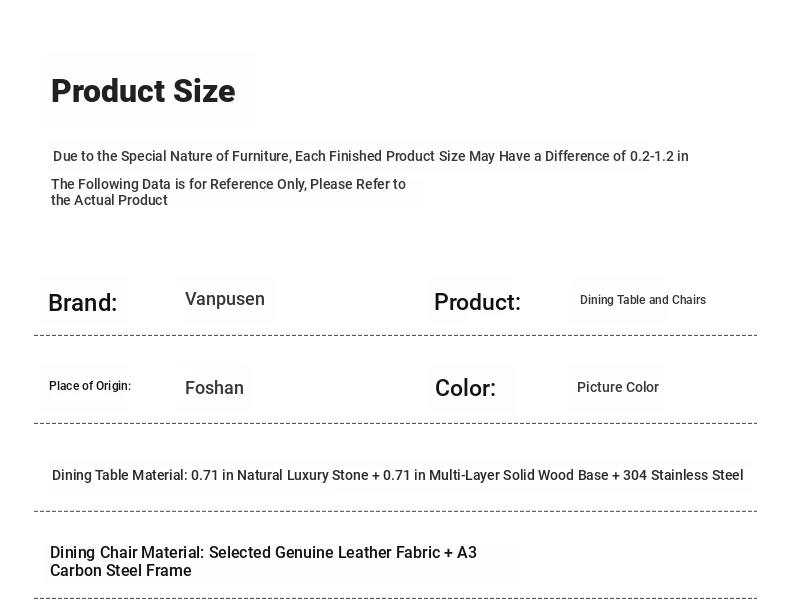
Task: Select the Foshan origin value
Action: coord(214,388)
